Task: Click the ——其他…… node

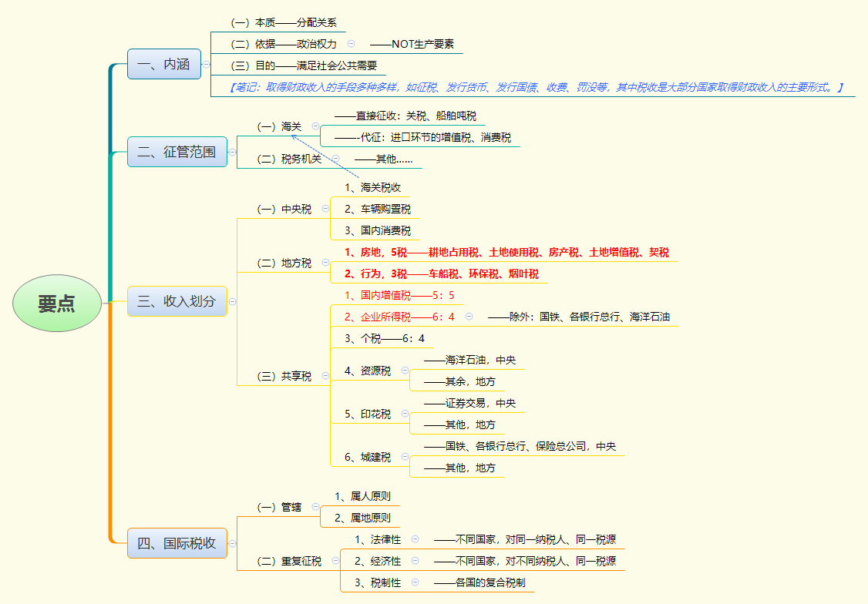Action: [384, 159]
